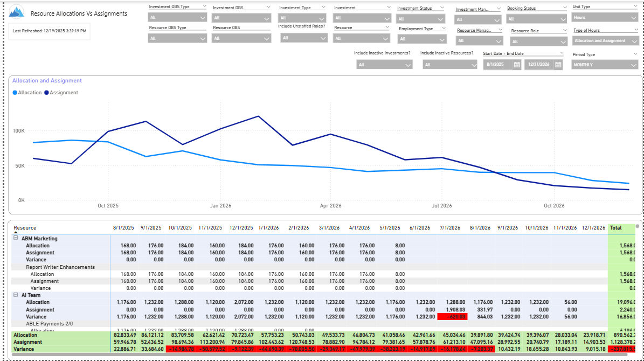Screen dimensions: 644x361
Task: Click the 8/1/2025 column header in table
Action: click(123, 228)
